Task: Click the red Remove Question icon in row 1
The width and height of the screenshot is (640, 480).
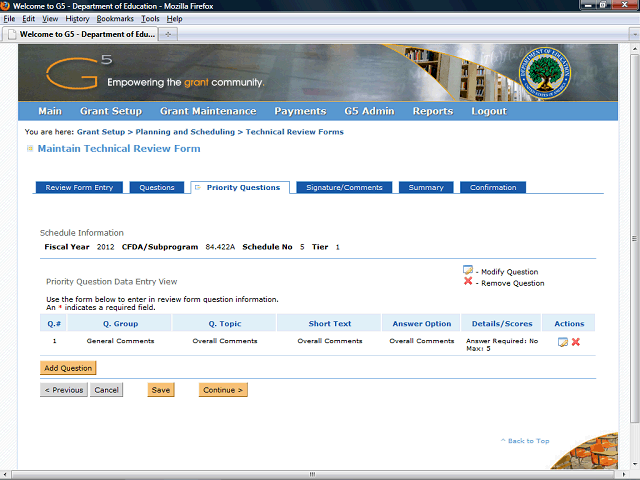Action: point(576,342)
